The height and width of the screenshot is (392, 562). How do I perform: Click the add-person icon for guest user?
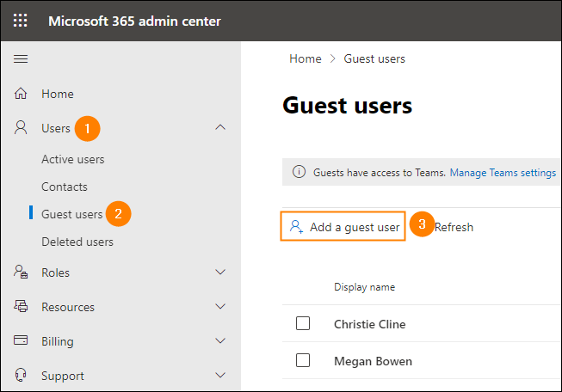296,227
